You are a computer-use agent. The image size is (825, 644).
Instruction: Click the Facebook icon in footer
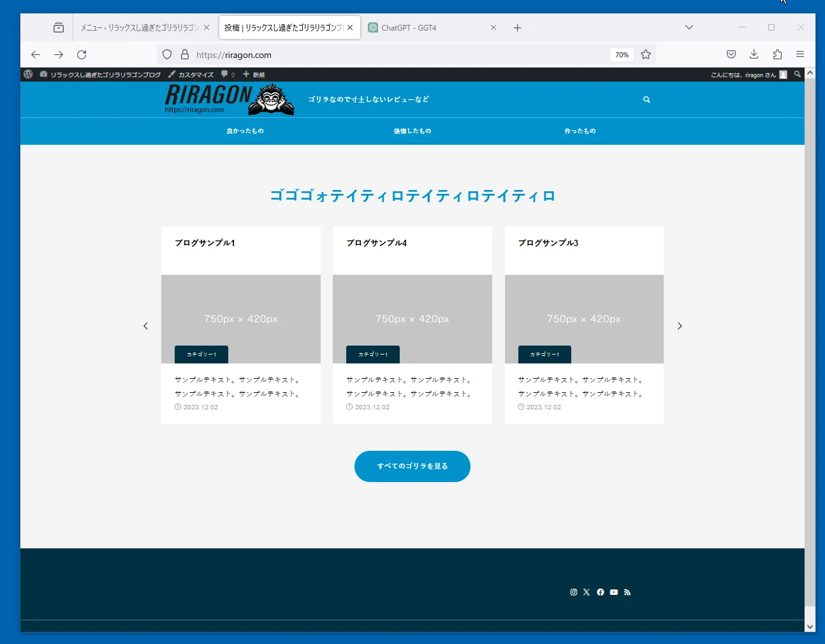point(600,592)
